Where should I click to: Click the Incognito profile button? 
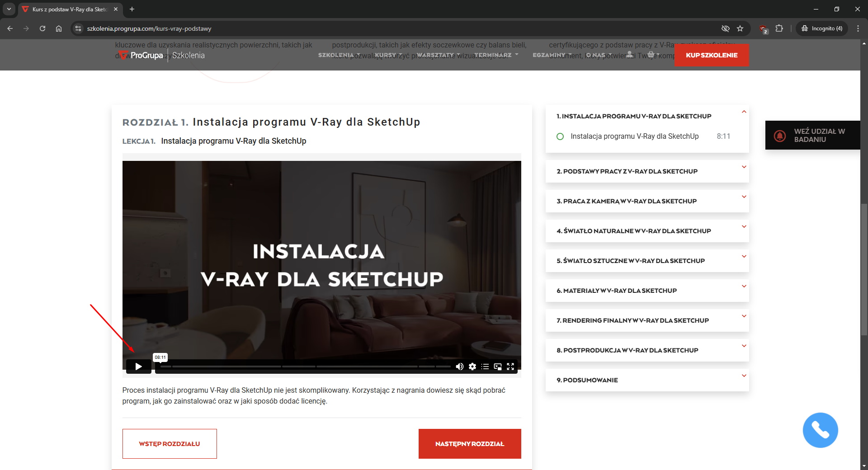pyautogui.click(x=822, y=28)
